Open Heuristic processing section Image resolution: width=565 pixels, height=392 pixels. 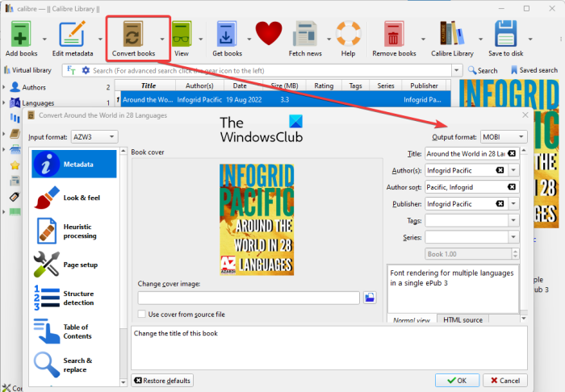click(74, 231)
